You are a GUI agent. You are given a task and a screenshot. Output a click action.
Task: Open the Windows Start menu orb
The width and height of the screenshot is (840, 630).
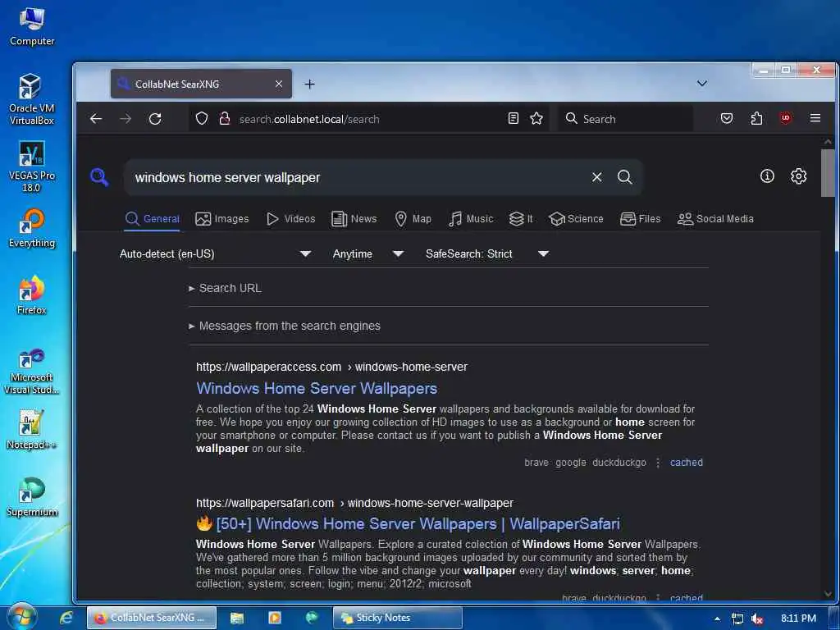[21, 617]
